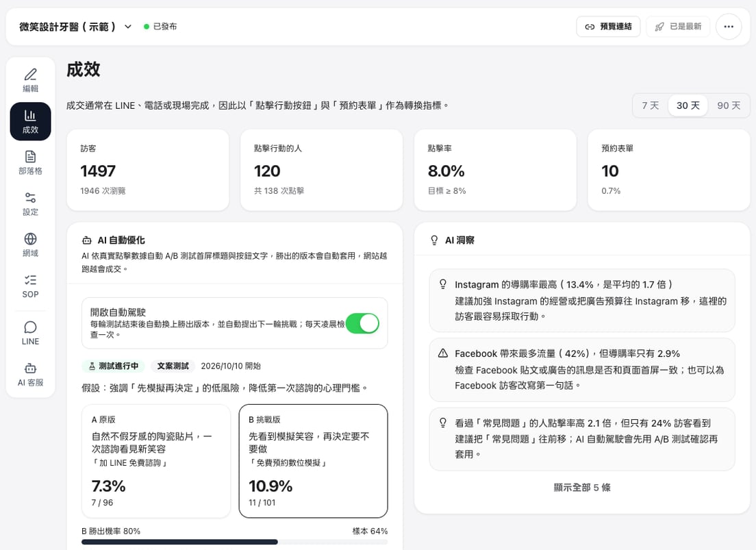This screenshot has height=550, width=756.
Task: Click the B 勝出機率 progress bar
Action: [234, 542]
